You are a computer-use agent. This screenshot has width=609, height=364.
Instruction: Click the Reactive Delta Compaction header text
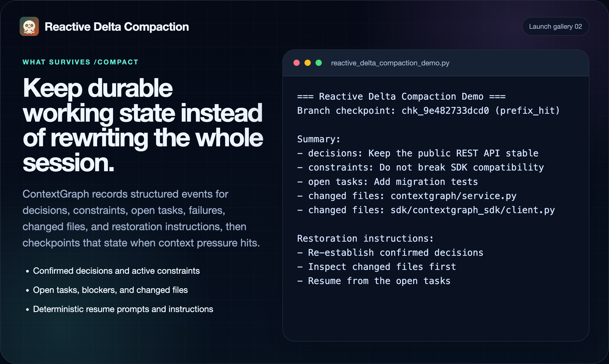(117, 27)
